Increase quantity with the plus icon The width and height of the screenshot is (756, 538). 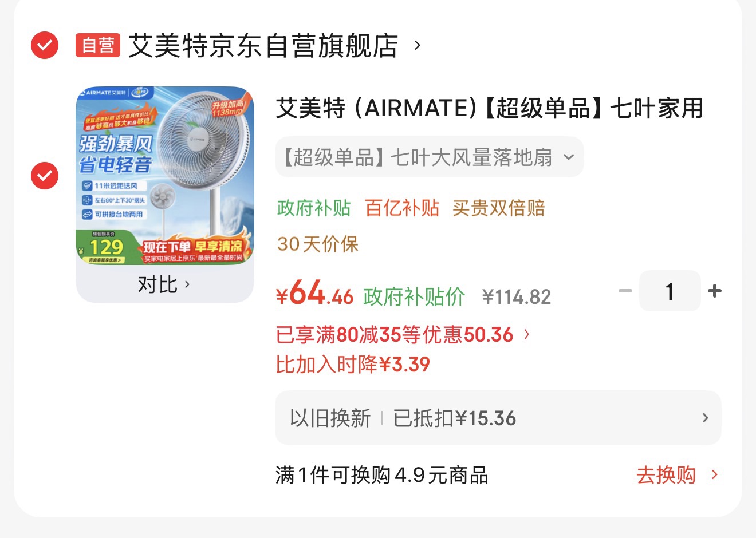click(715, 291)
